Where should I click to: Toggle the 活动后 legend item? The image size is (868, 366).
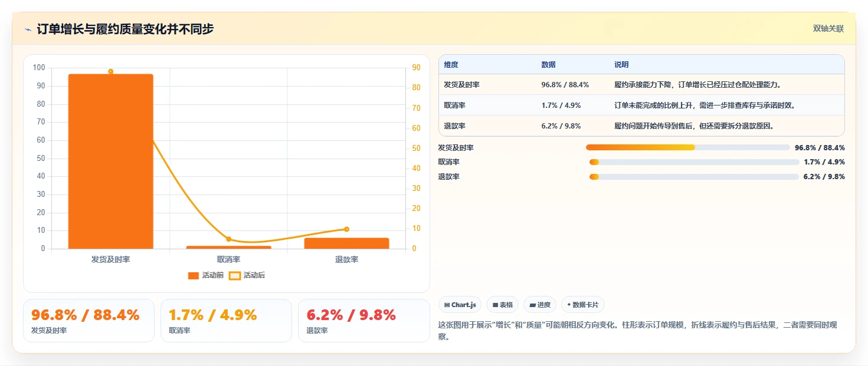(x=247, y=275)
